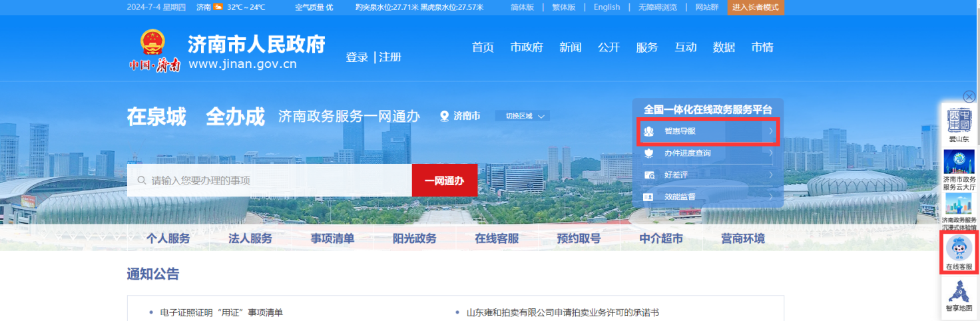The width and height of the screenshot is (980, 321).
Task: Click the national emblem logo
Action: click(x=152, y=43)
